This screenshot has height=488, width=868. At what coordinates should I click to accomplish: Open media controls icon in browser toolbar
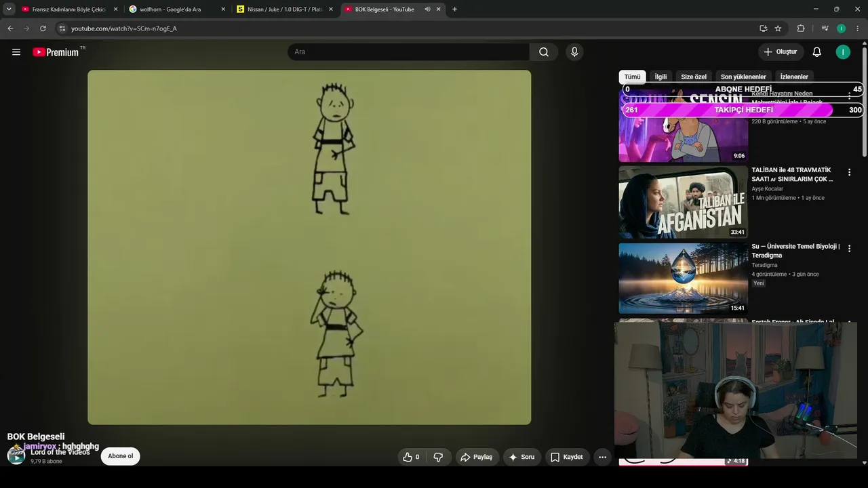click(x=825, y=28)
